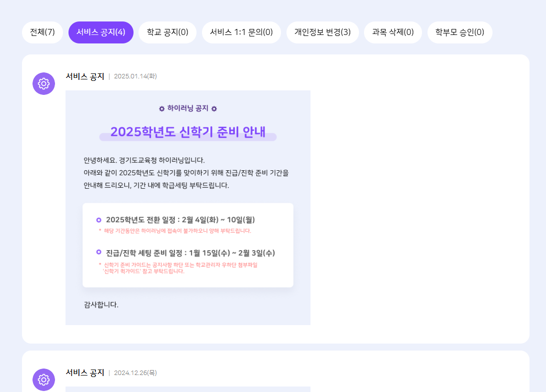Click the 2024.12.26(목) date label

135,373
